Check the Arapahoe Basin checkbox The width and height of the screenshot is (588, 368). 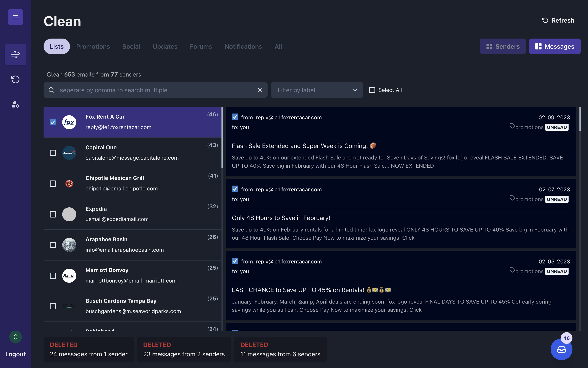[53, 245]
